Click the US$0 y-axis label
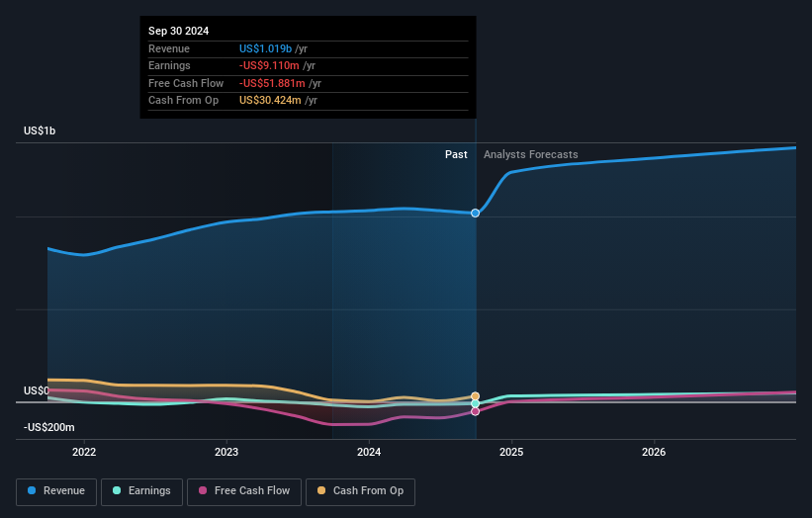Image resolution: width=812 pixels, height=518 pixels. (x=37, y=390)
